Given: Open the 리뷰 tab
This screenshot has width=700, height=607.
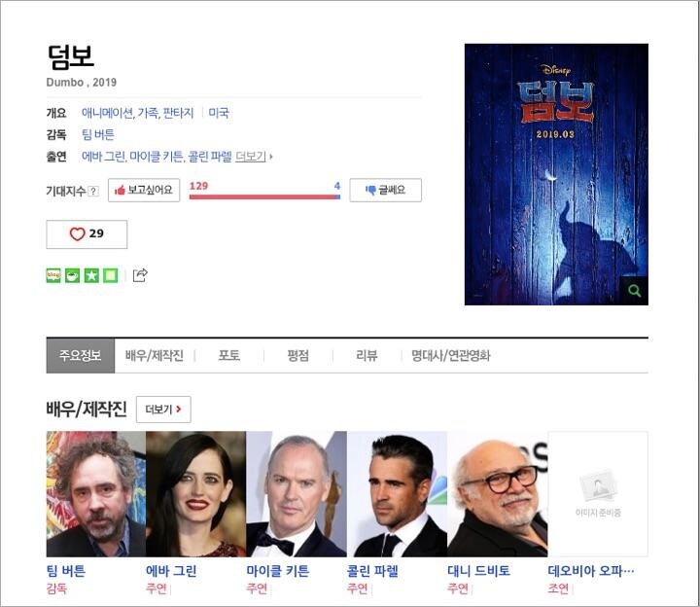Looking at the screenshot, I should pyautogui.click(x=367, y=355).
